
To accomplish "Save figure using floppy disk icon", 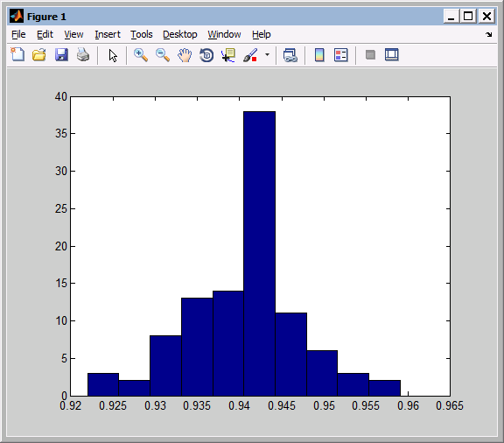I will point(61,54).
